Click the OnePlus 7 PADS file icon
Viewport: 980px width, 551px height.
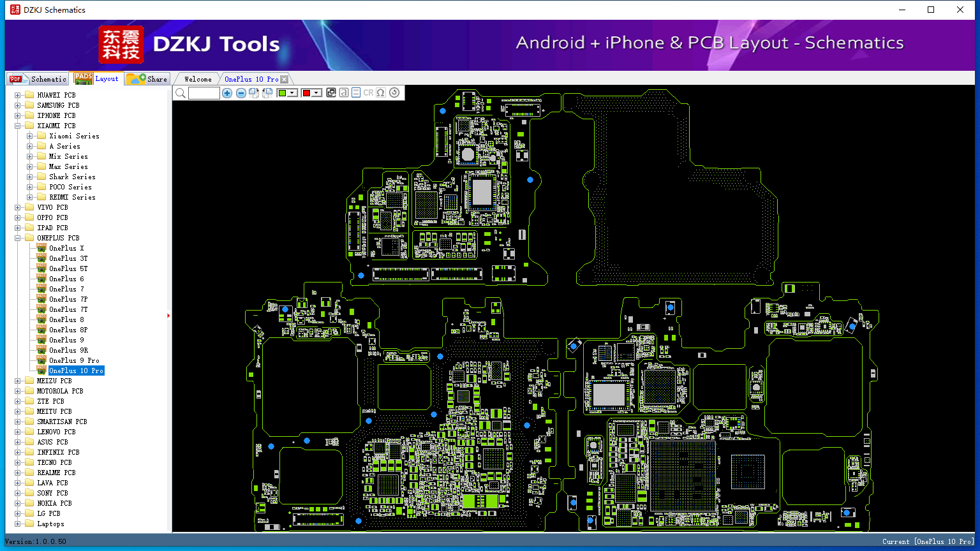pos(41,289)
